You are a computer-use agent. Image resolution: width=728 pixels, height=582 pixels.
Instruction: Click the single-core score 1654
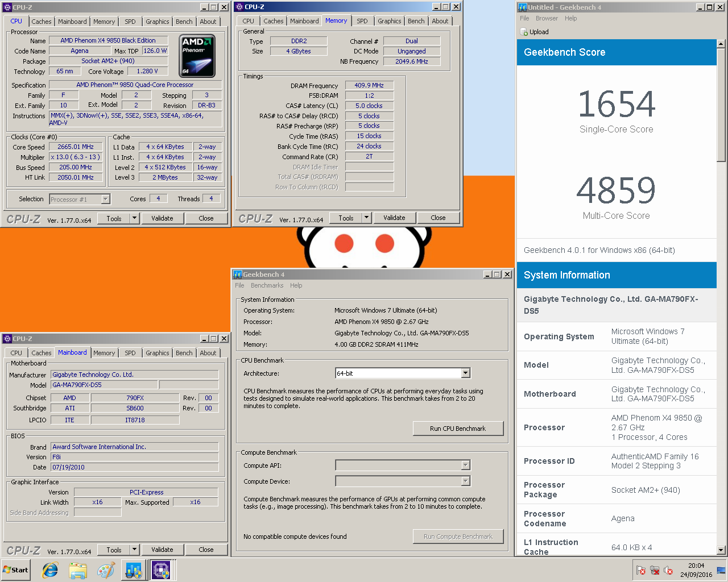(x=617, y=104)
